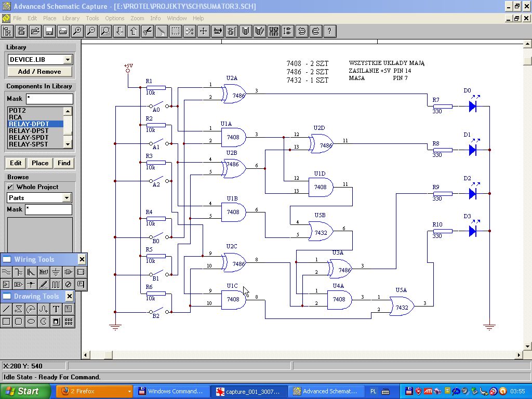532x399 pixels.
Task: Select RELAY-SPDT in the component list
Action: (x=35, y=137)
